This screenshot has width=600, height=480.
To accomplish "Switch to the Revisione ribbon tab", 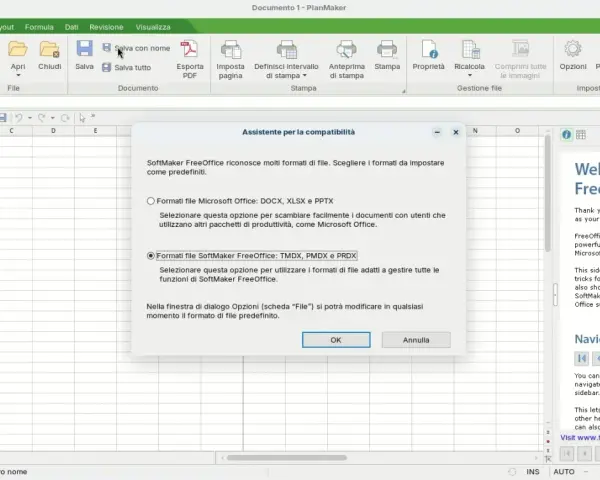I will pos(106,27).
